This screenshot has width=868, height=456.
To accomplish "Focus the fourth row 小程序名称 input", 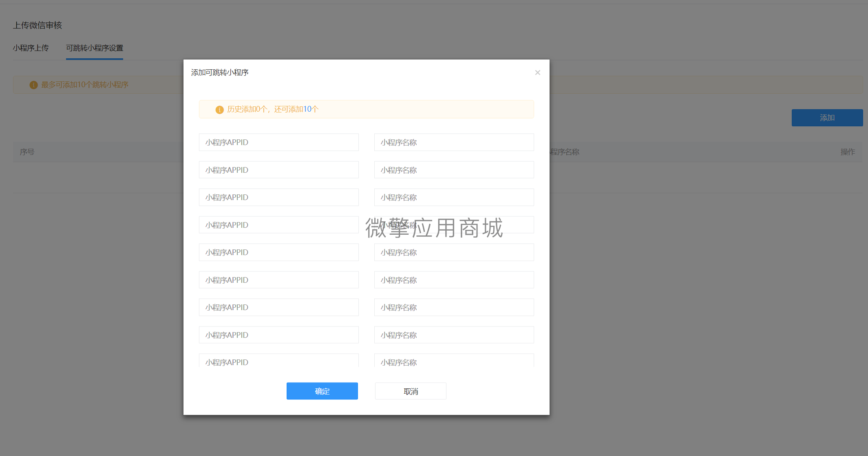I will coord(454,225).
